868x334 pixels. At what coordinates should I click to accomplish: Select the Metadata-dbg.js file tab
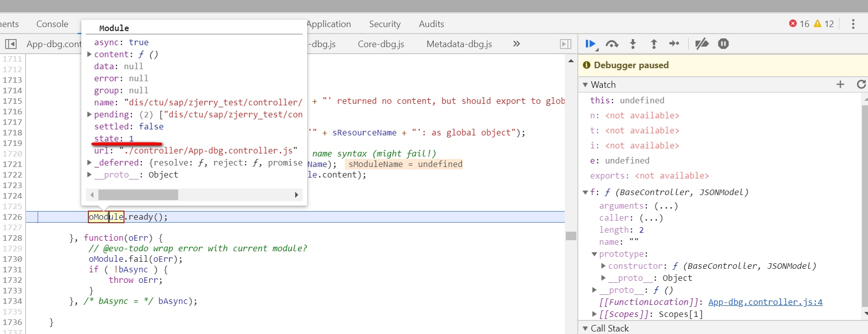pos(459,44)
